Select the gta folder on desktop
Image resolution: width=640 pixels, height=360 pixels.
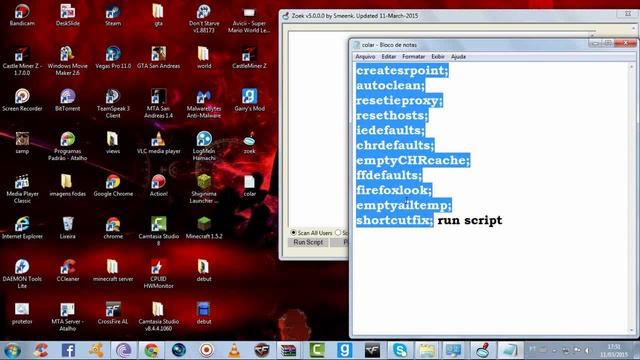click(158, 16)
